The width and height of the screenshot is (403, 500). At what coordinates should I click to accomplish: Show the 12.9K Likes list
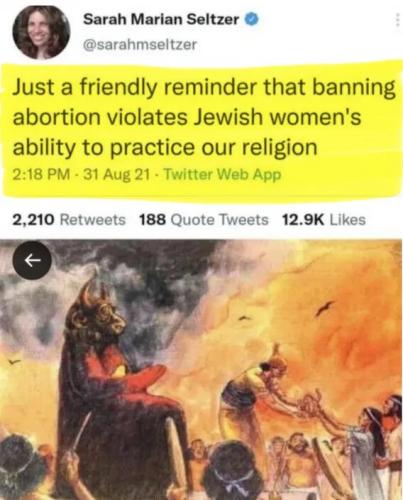(x=324, y=220)
